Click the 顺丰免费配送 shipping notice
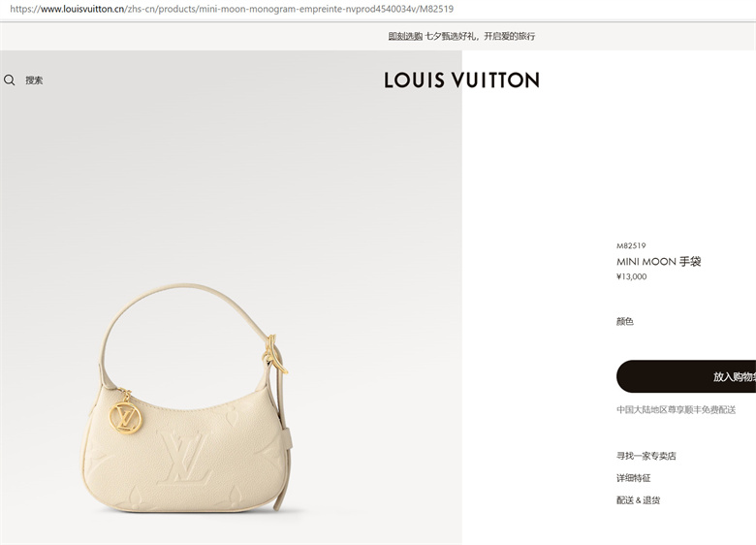Screen dimensions: 756x545 point(676,410)
